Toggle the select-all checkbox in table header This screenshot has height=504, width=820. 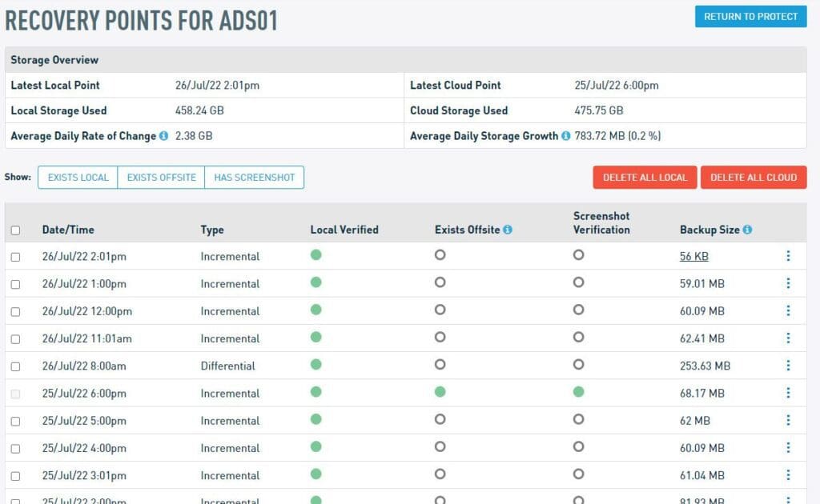[x=16, y=230]
